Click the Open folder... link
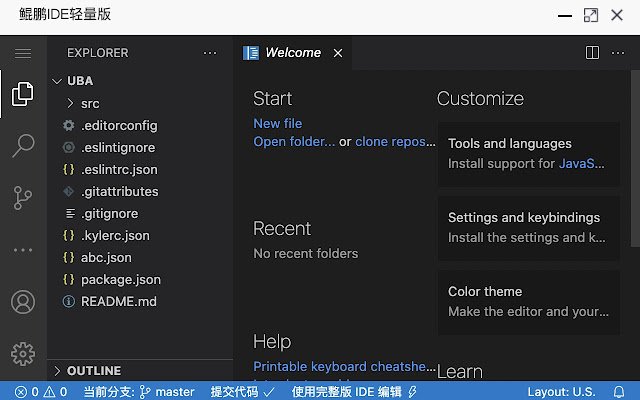 tap(294, 142)
